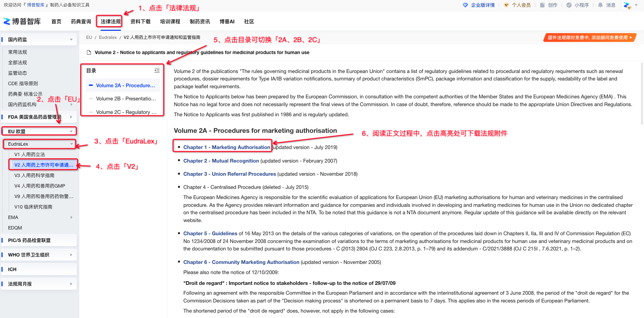Click the document icon beside Volume 2 title
The image size is (644, 318).
click(89, 52)
